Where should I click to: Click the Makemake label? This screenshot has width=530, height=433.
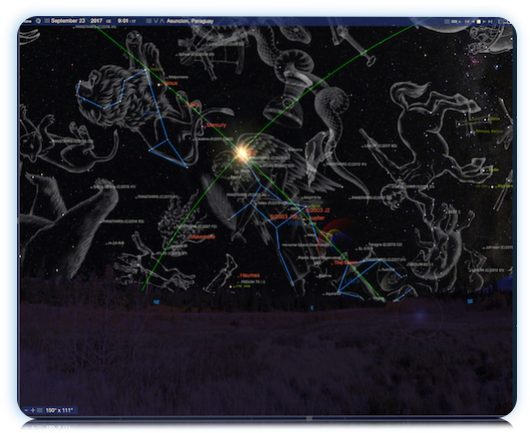(202, 237)
